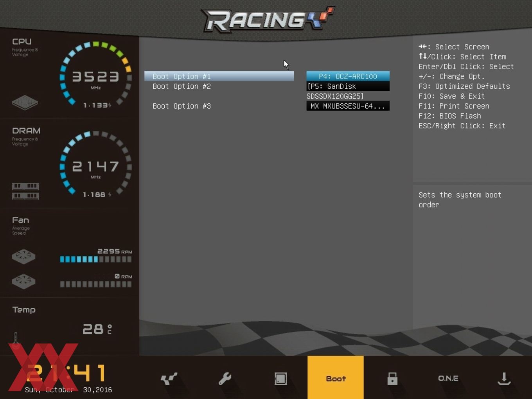Open the download-arrow Save & Exit tab
The height and width of the screenshot is (399, 532).
point(504,378)
